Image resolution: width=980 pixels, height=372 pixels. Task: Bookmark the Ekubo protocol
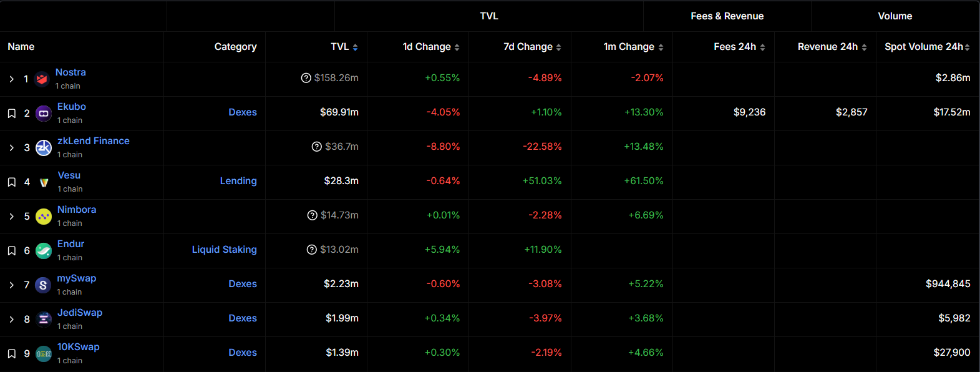coord(12,114)
